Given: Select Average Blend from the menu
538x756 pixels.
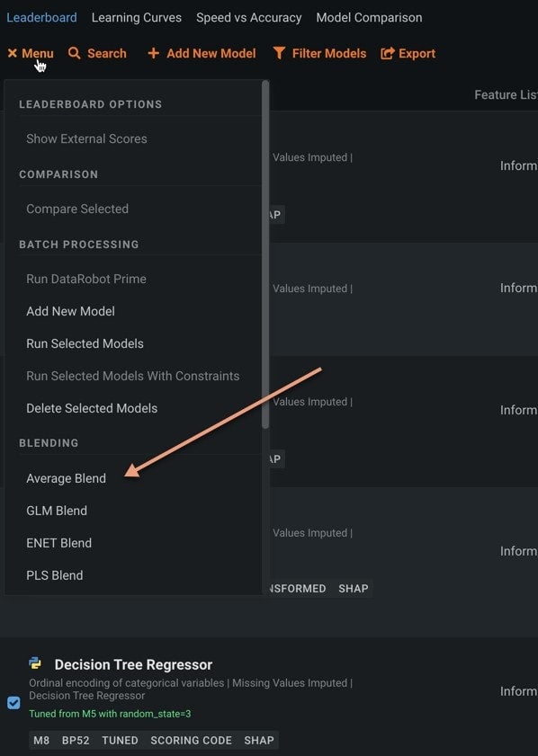Looking at the screenshot, I should 66,478.
